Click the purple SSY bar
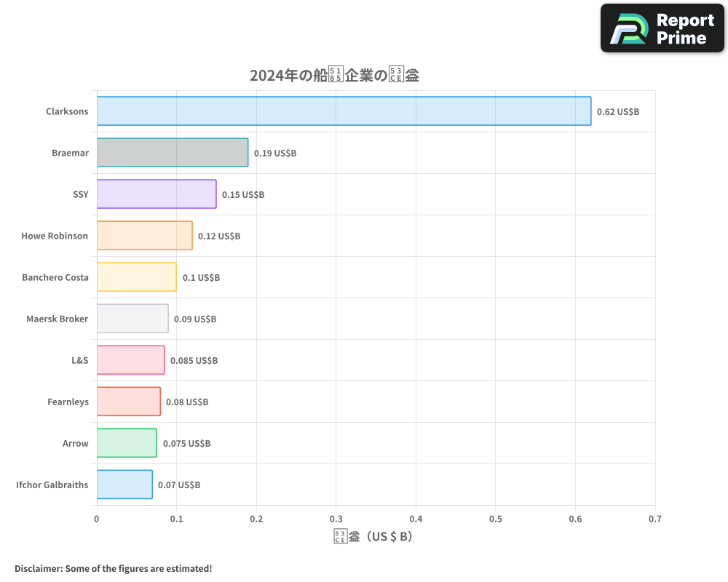This screenshot has width=728, height=582. point(155,194)
